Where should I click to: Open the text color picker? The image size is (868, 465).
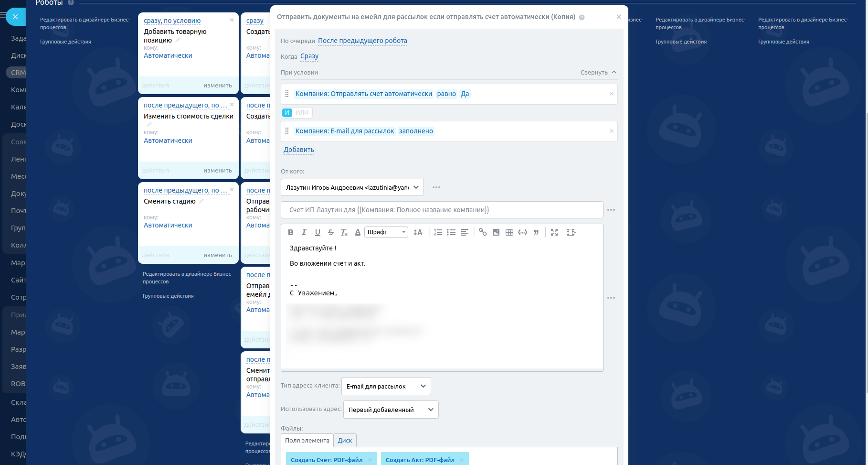click(x=358, y=232)
